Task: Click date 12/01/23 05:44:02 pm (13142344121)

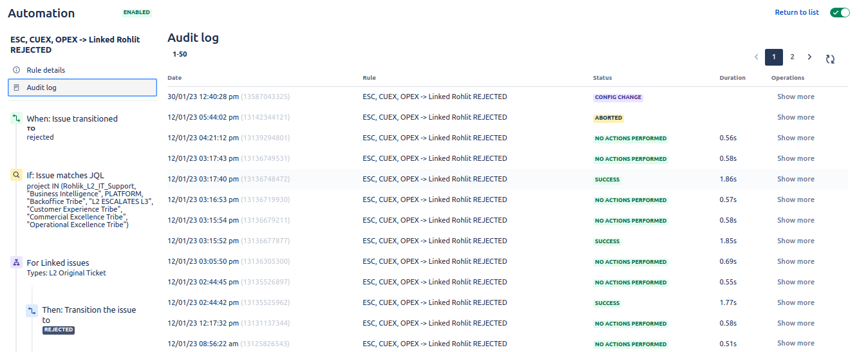Action: pyautogui.click(x=229, y=117)
